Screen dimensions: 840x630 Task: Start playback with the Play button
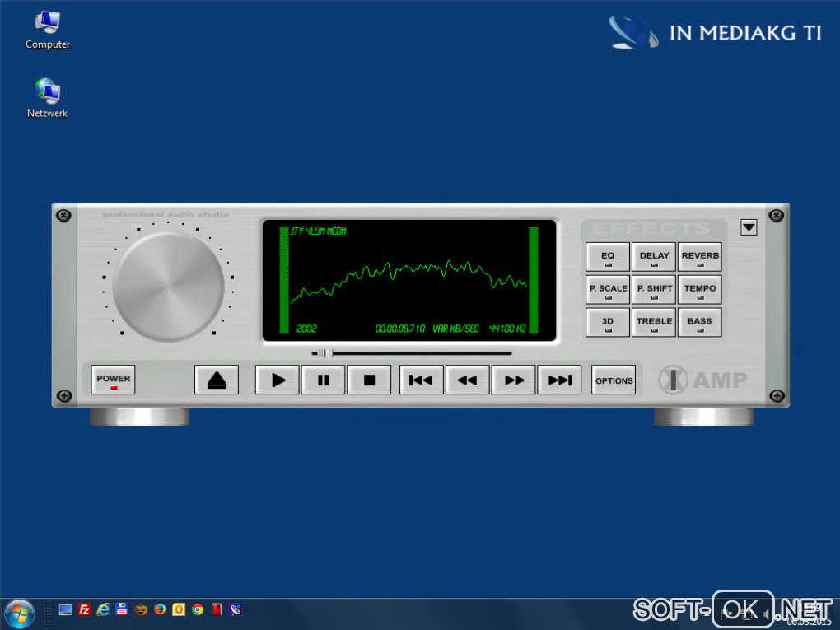tap(277, 380)
